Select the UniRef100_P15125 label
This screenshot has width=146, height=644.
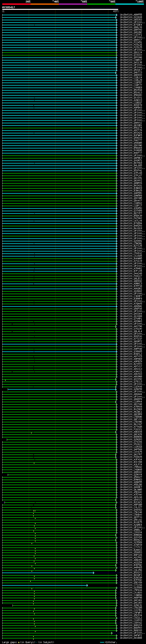click(131, 48)
